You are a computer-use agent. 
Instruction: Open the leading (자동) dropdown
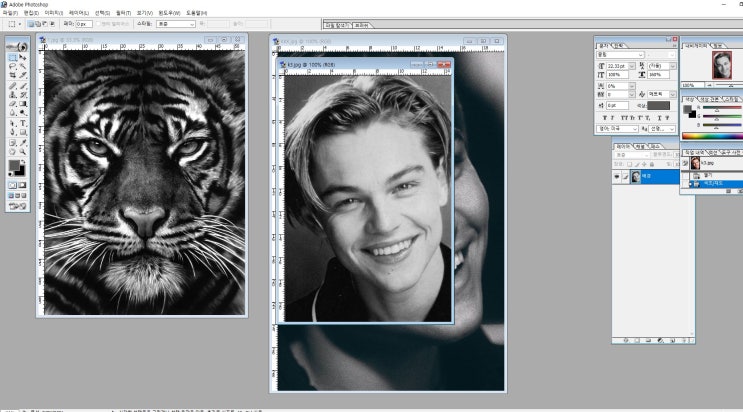[x=673, y=66]
